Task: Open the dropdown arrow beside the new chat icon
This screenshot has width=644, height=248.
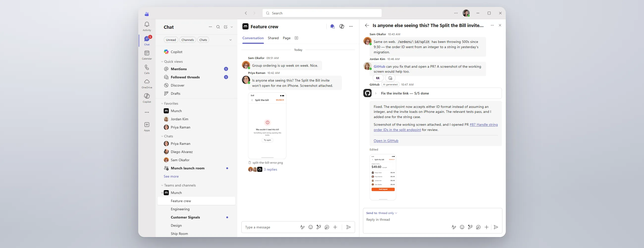Action: (x=232, y=27)
